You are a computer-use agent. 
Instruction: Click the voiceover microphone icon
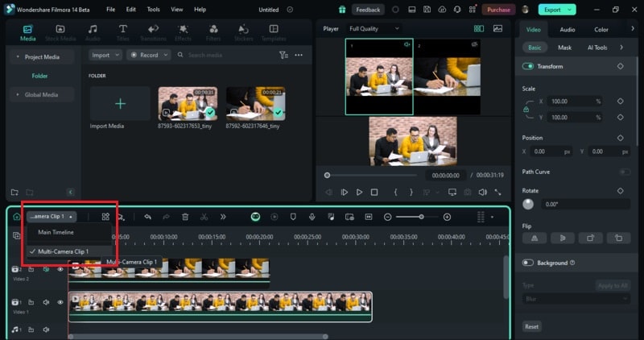pos(312,217)
